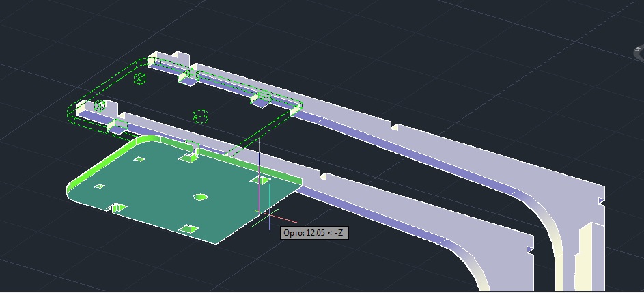The height and width of the screenshot is (293, 644).
Task: Click the round hole in the solid green plate
Action: point(200,197)
